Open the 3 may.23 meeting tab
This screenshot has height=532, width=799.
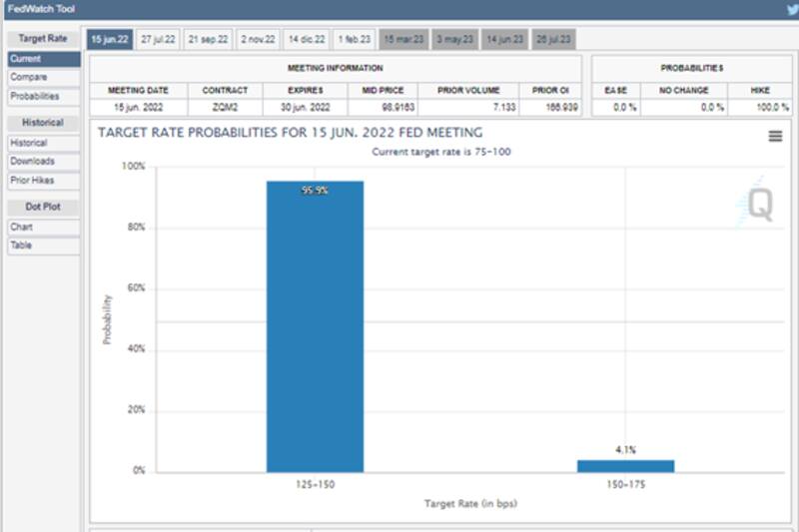(455, 39)
